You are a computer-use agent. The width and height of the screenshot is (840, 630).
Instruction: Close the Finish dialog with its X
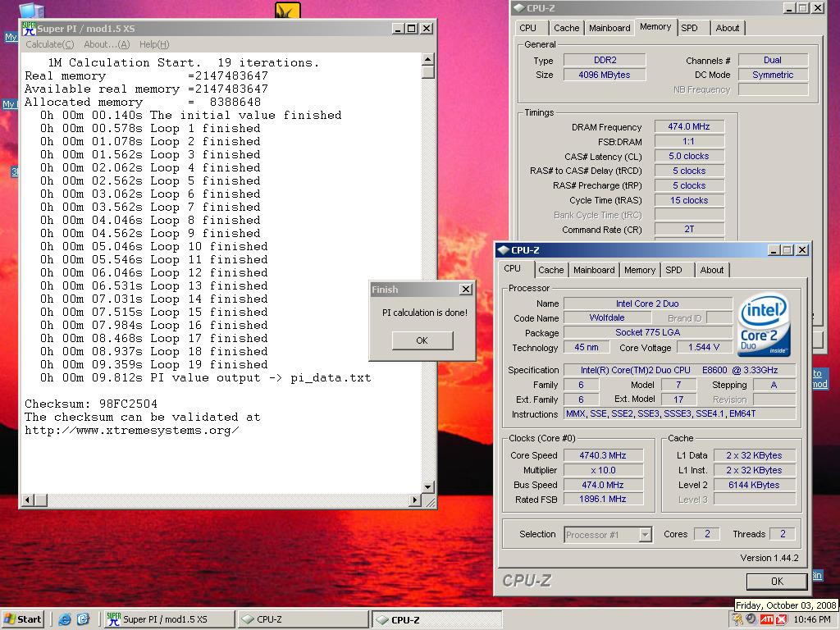[x=466, y=290]
